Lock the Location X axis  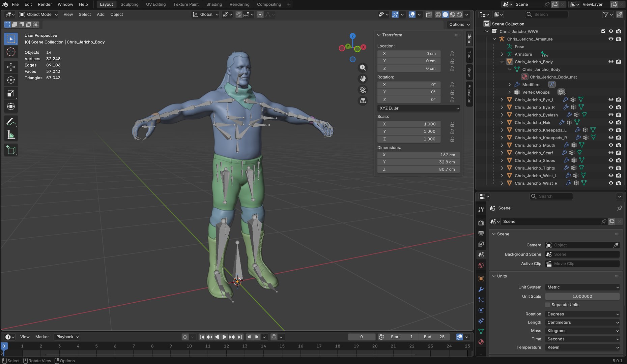coord(452,54)
